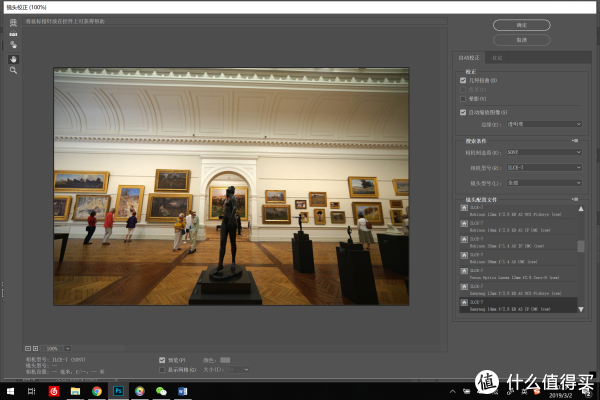Click the lens profile list scrollbar thumb
The image size is (600, 400).
coord(581,246)
